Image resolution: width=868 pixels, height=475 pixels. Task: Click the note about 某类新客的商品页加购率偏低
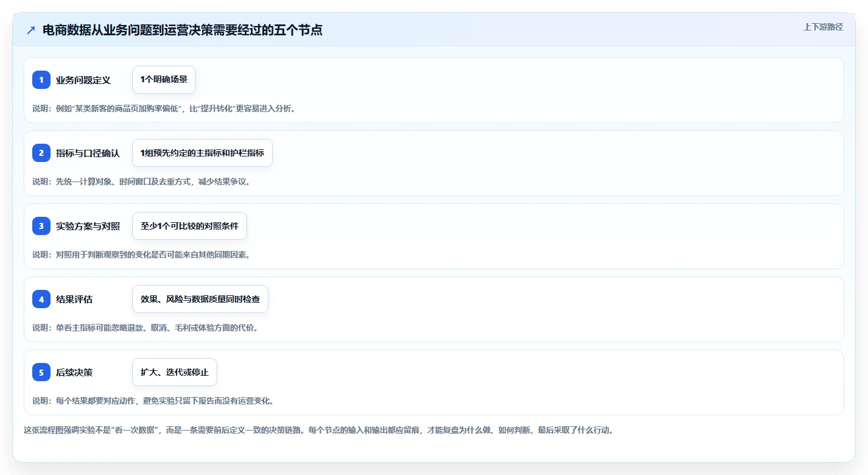click(x=164, y=108)
